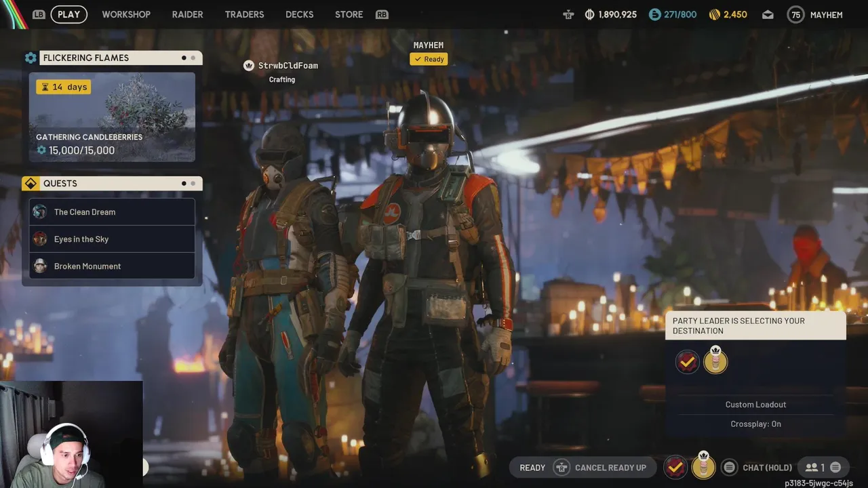Click the level 75 badge
This screenshot has height=488, width=868.
[x=795, y=14]
